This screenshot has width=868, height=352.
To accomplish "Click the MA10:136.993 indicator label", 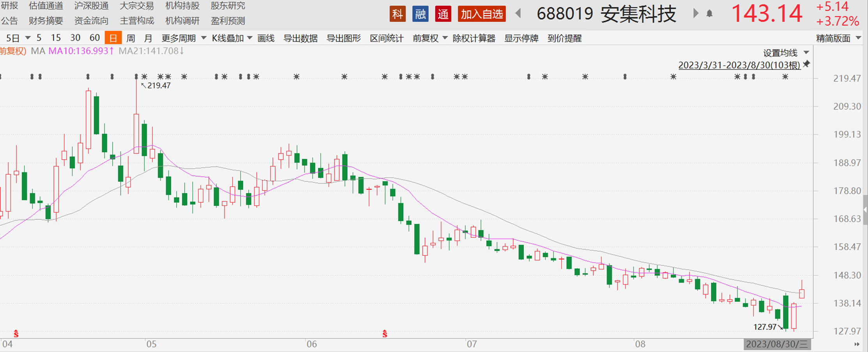I will coord(81,51).
